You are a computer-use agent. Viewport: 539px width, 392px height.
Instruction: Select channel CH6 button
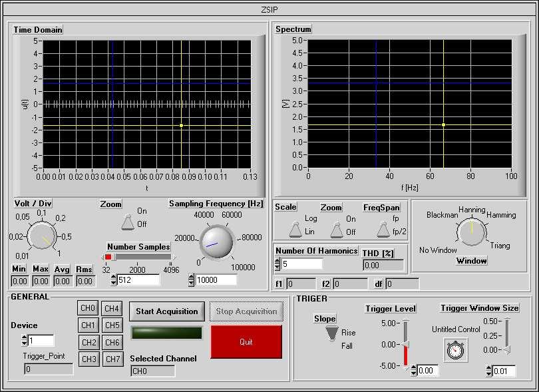coord(112,343)
